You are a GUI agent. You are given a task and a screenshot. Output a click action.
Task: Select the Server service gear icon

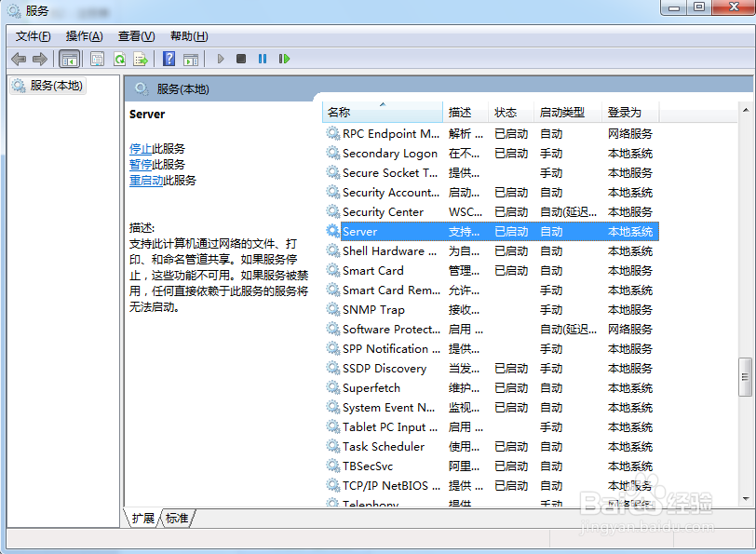(x=332, y=231)
